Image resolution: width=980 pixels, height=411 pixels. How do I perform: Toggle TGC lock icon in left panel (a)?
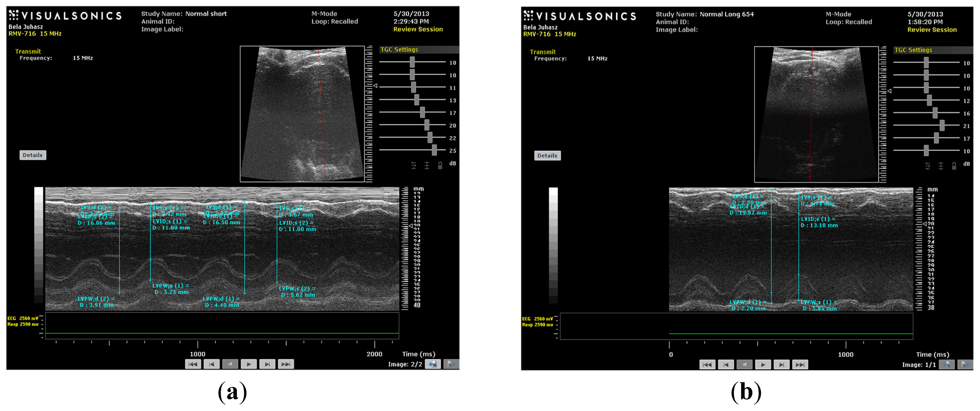point(440,165)
